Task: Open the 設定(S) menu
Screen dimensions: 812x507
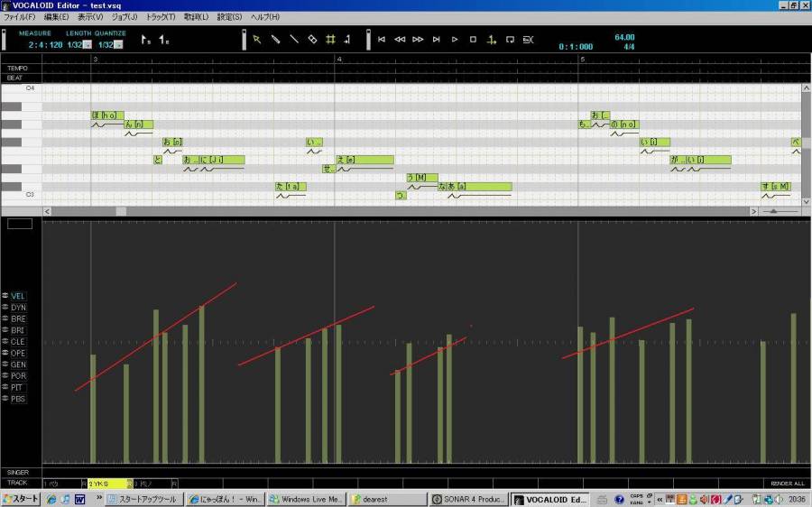Action: click(x=229, y=17)
